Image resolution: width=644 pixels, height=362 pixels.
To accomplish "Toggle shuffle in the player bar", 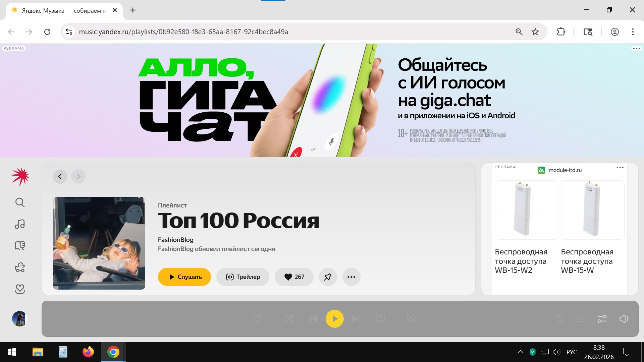I will [289, 319].
